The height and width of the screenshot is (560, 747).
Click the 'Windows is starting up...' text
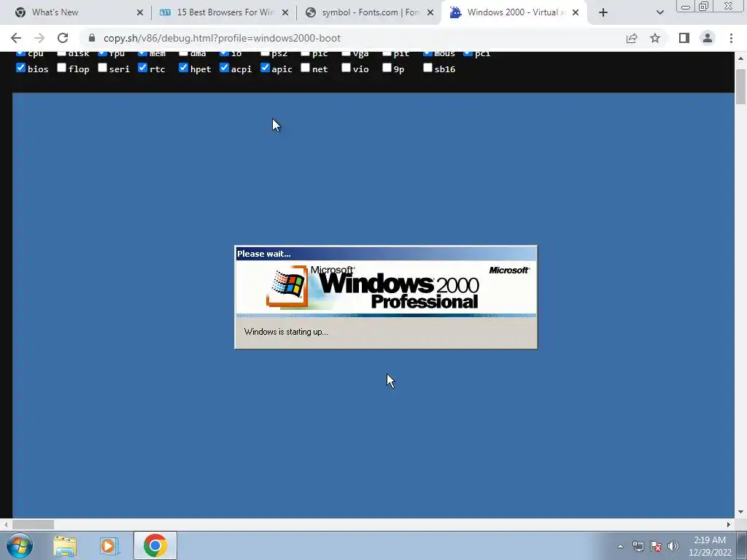pos(286,332)
